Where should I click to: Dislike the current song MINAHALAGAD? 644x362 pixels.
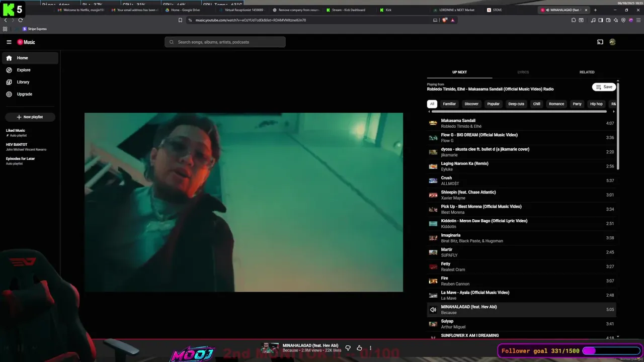[x=348, y=348]
